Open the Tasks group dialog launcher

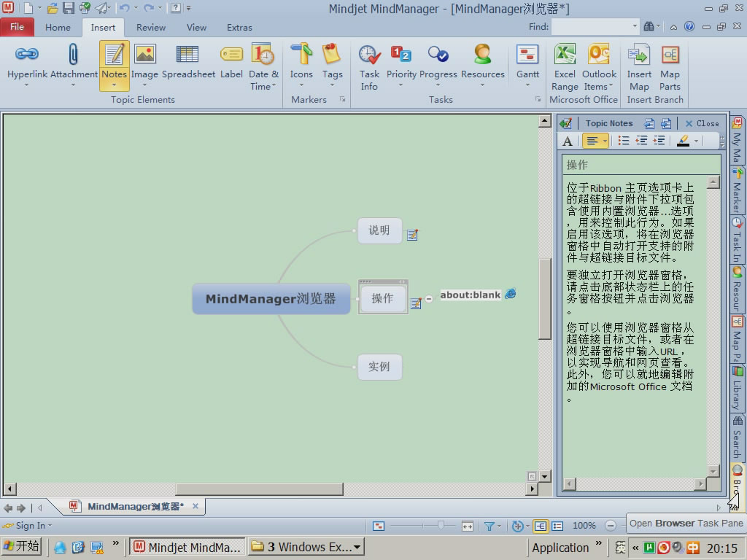click(538, 99)
